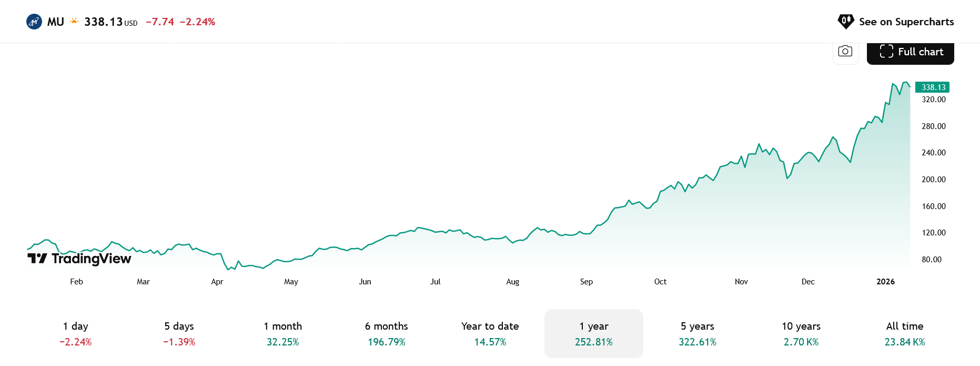Select the Year to date range
Viewport: 980px width, 366px height.
pos(490,334)
